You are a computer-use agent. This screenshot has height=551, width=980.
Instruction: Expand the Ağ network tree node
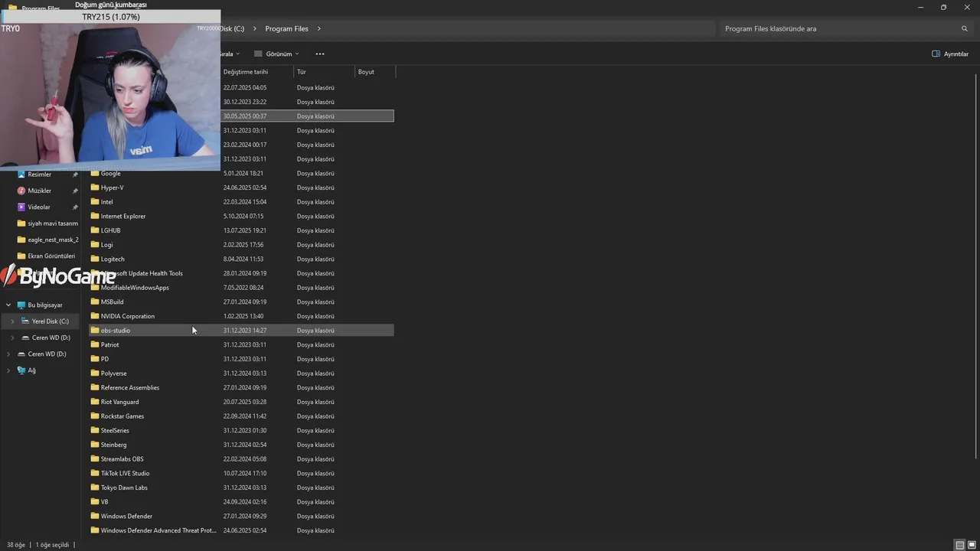tap(8, 370)
